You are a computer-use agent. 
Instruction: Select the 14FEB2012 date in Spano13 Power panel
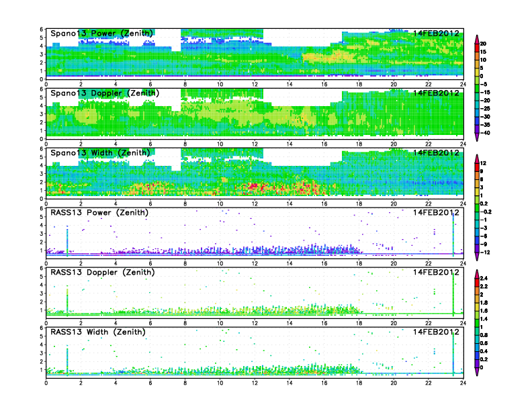click(436, 34)
